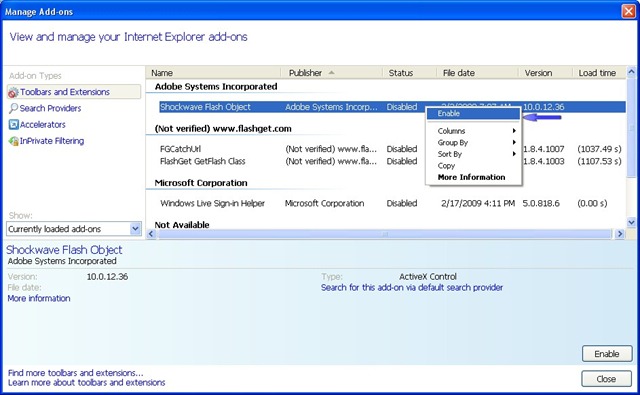Click the Close button
The width and height of the screenshot is (640, 395).
[x=607, y=379]
